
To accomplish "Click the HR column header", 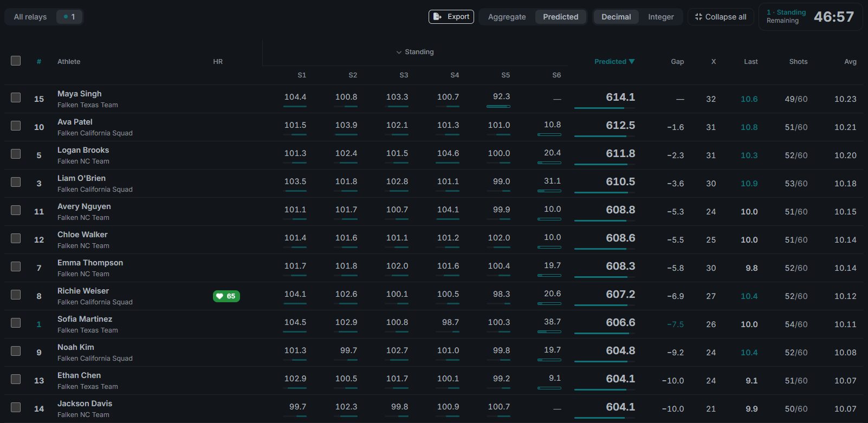I will [x=218, y=62].
